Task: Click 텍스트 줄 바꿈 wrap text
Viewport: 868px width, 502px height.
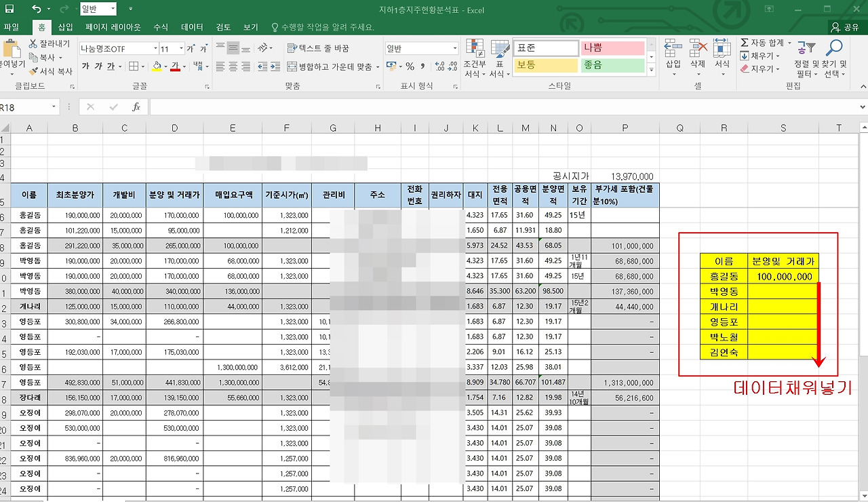Action: 318,48
